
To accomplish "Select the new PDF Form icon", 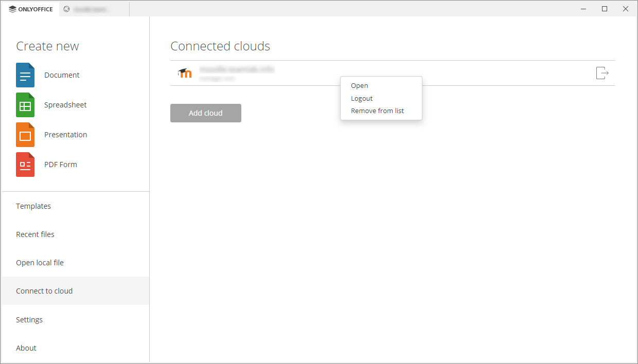I will [25, 164].
